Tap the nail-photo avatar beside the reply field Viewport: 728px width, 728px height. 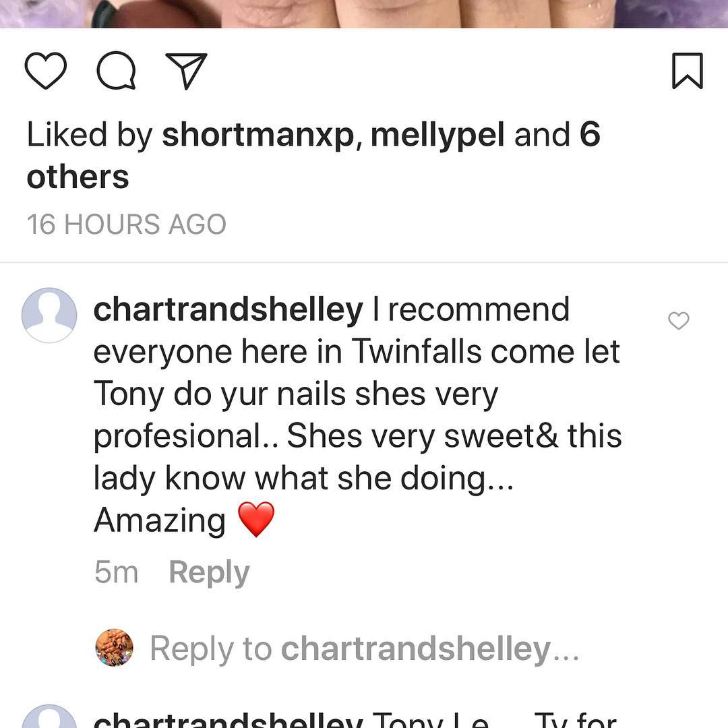[114, 648]
